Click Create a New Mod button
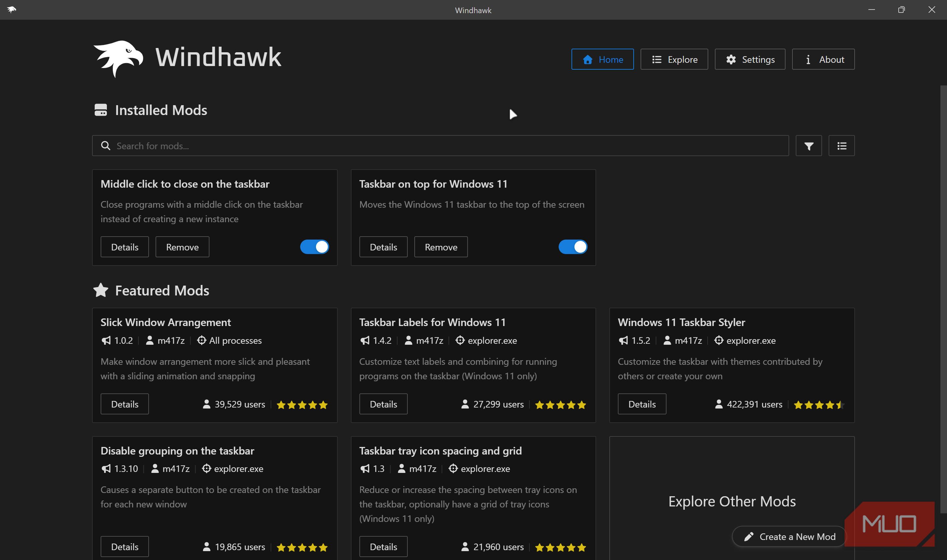The image size is (947, 560). (x=789, y=537)
